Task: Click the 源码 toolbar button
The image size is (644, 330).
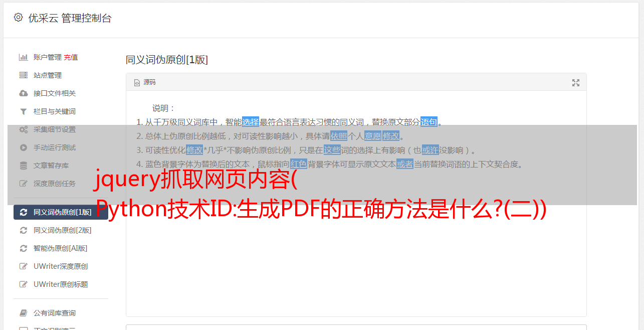Action: 145,82
